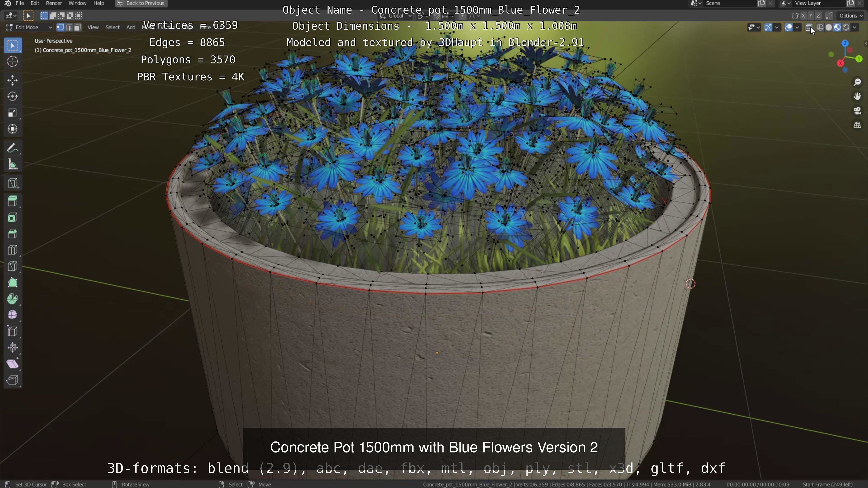The image size is (868, 488).
Task: Open the overlays options dropdown arrow
Action: pyautogui.click(x=797, y=27)
